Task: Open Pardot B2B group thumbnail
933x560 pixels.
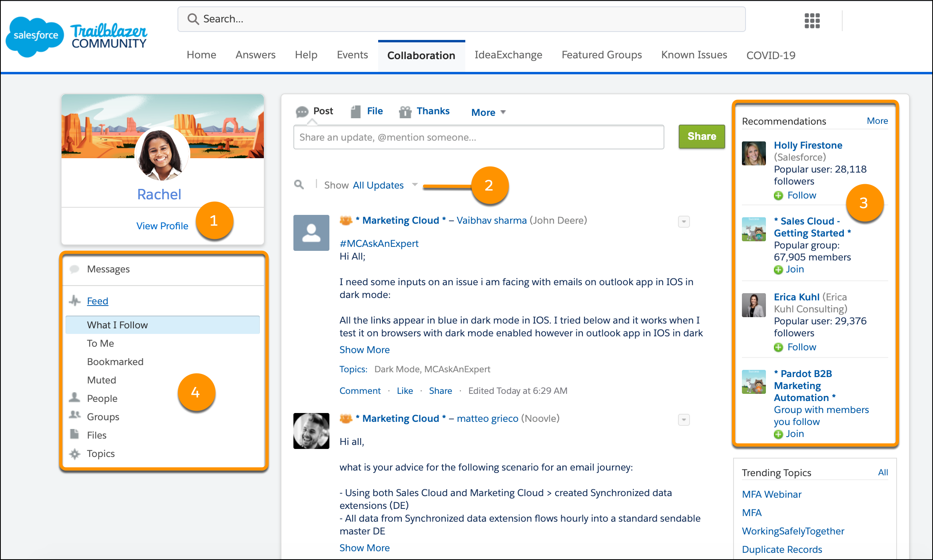Action: point(754,381)
